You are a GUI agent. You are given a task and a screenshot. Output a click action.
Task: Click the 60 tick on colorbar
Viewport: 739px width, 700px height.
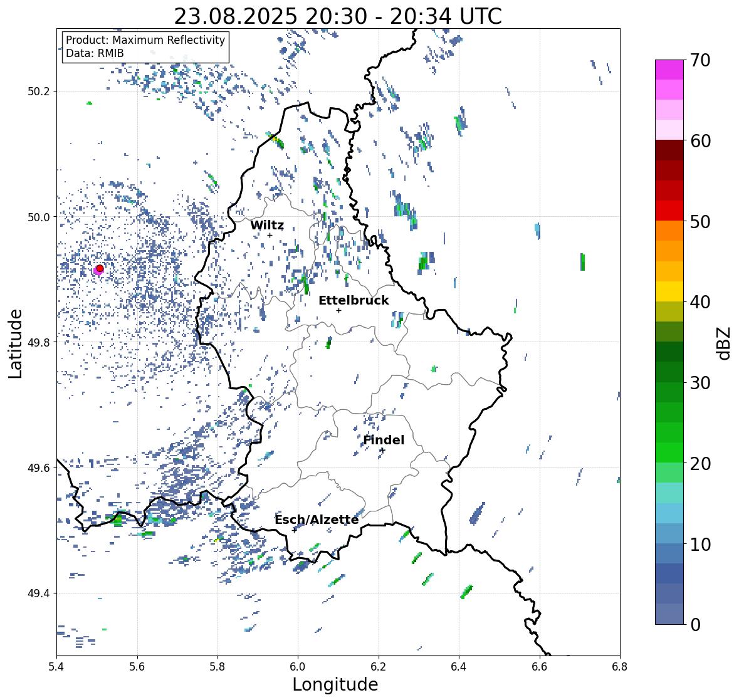[x=700, y=141]
